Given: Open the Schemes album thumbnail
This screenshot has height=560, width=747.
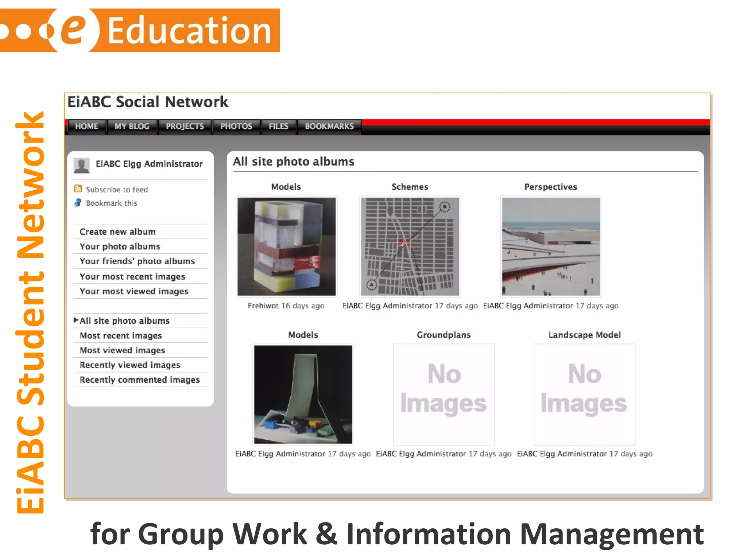Looking at the screenshot, I should pyautogui.click(x=410, y=246).
